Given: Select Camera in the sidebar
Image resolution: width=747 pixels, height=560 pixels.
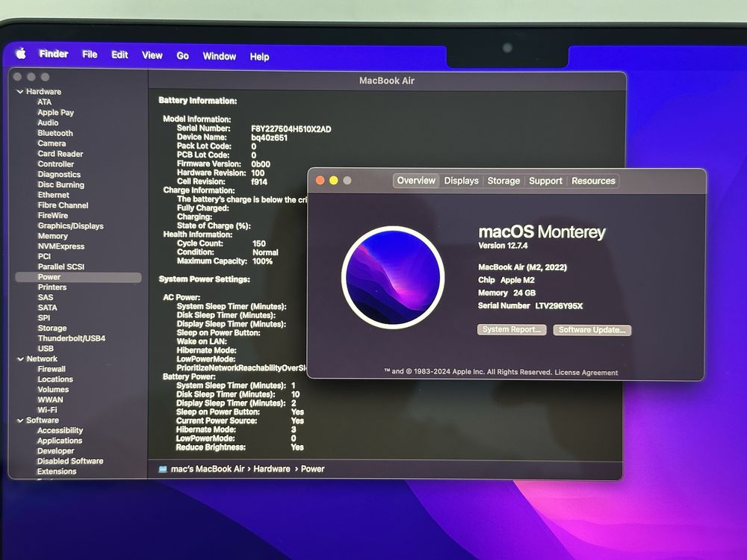Looking at the screenshot, I should [x=52, y=143].
